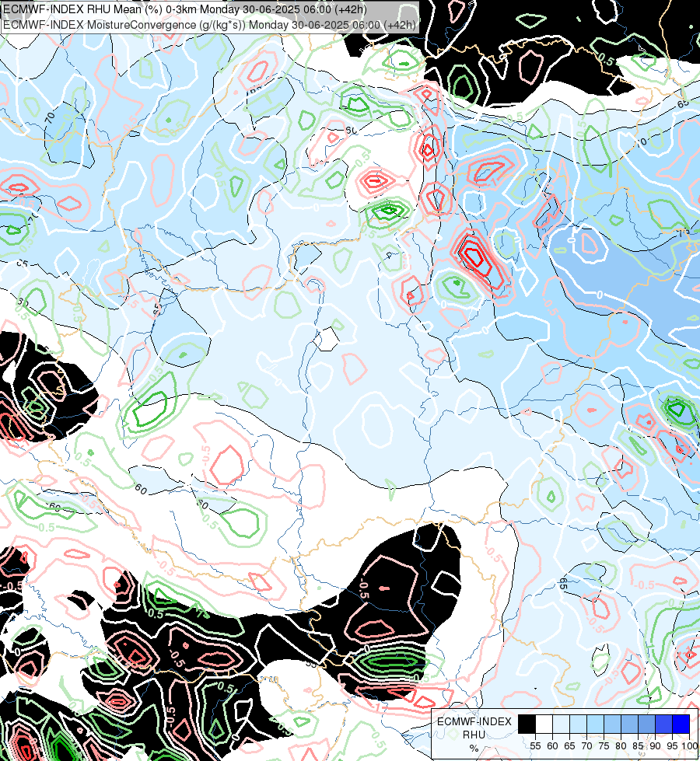
Task: Select the palest blue swatch 60-65
Action: point(561,724)
